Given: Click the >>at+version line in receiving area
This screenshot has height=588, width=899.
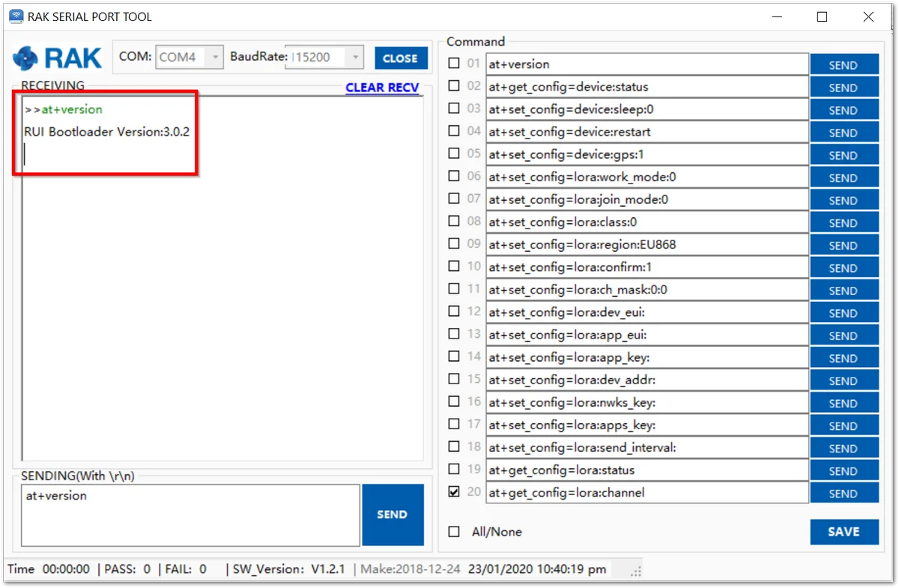Looking at the screenshot, I should pos(64,109).
